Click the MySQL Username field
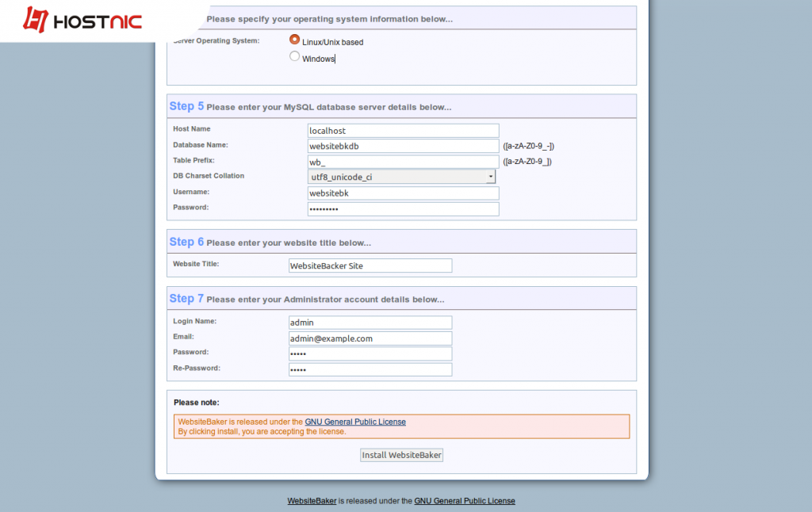Screen dimensions: 812x512 [x=403, y=193]
